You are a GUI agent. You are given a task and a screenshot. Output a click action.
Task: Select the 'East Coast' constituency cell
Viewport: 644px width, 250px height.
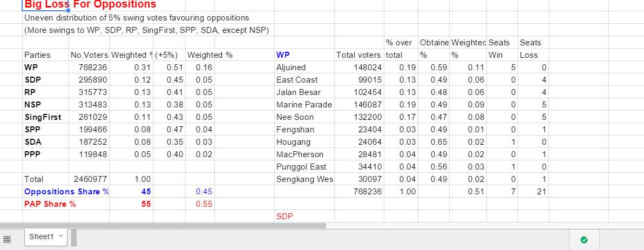pyautogui.click(x=304, y=79)
